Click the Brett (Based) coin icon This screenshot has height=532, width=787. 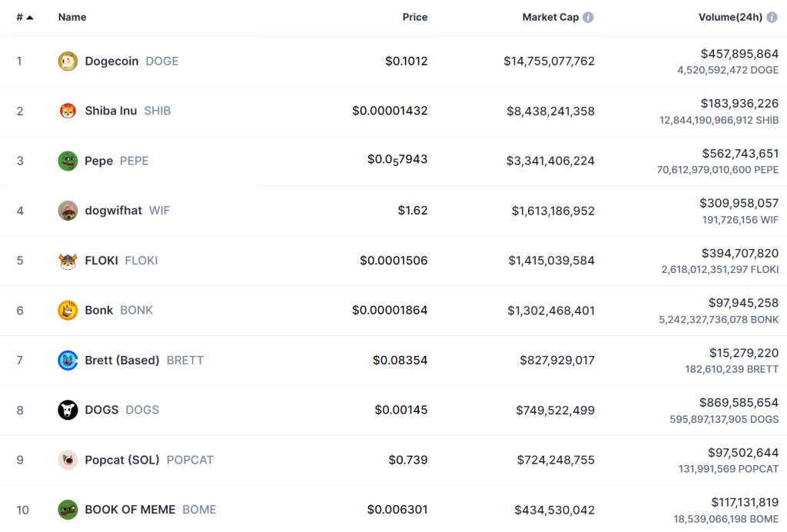click(68, 360)
